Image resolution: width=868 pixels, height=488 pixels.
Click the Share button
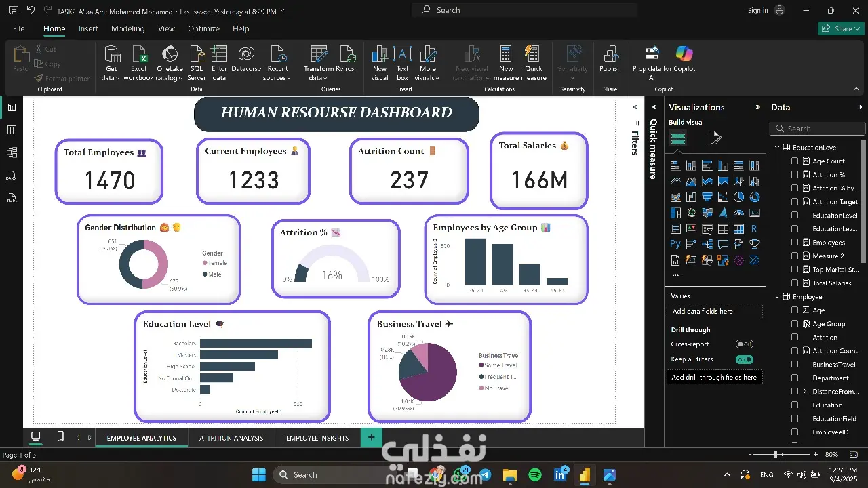840,28
